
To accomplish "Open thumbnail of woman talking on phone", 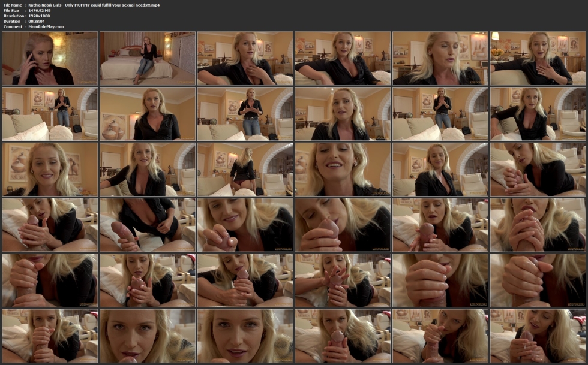I will 50,58.
